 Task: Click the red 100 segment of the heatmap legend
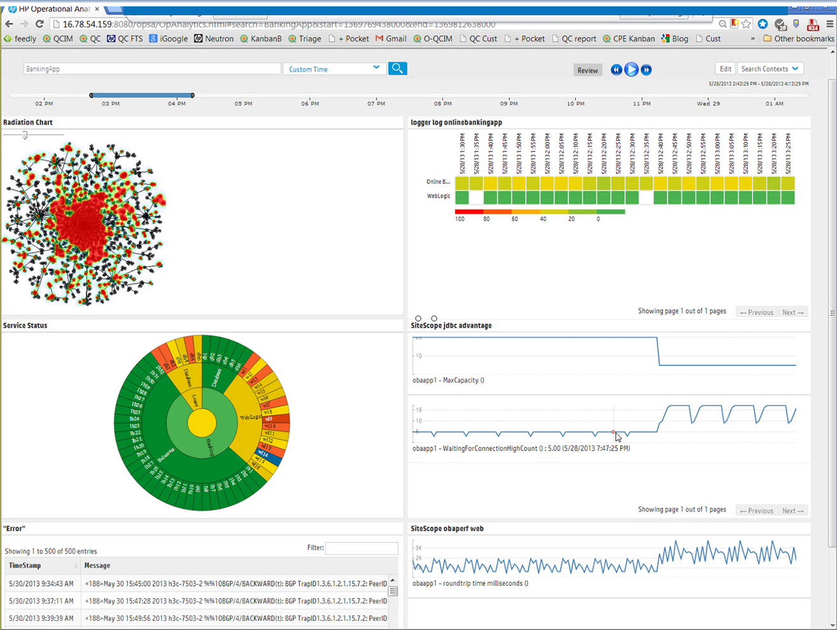coord(469,212)
